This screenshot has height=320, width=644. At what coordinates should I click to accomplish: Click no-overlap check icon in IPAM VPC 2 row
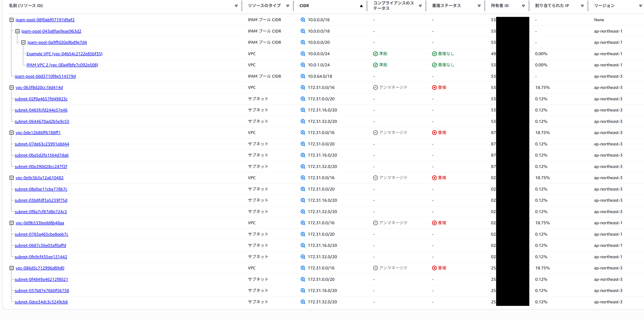coord(434,65)
